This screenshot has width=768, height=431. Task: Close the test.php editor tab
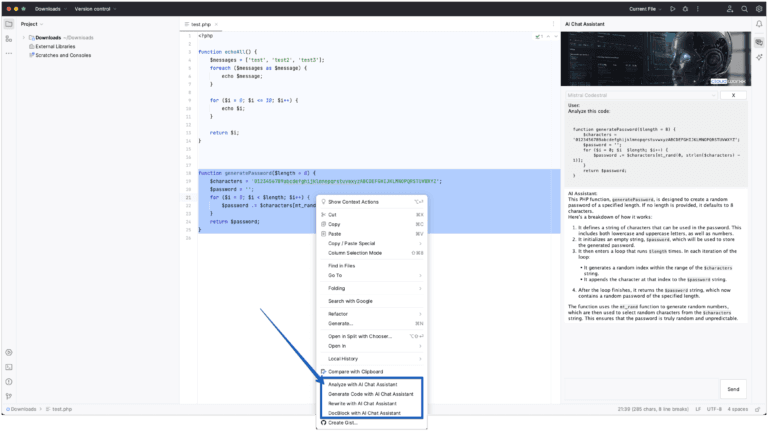pos(216,24)
